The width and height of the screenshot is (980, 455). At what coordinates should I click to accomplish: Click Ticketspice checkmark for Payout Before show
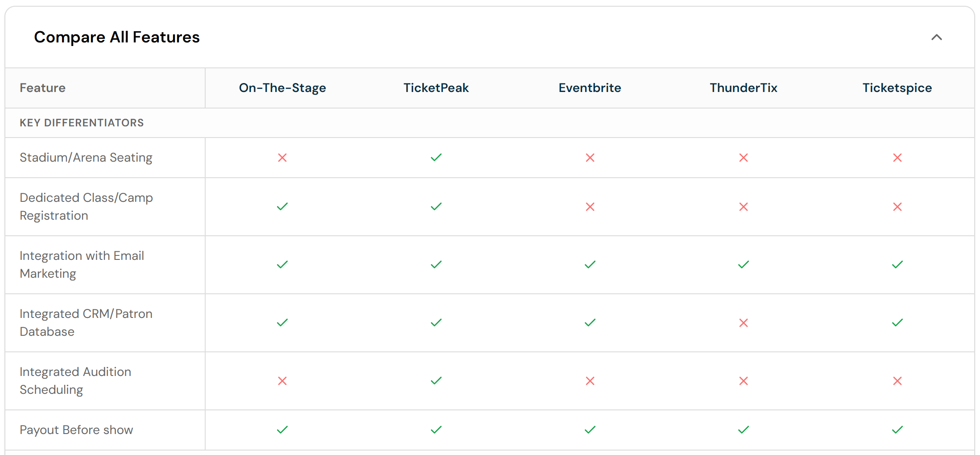click(x=897, y=430)
